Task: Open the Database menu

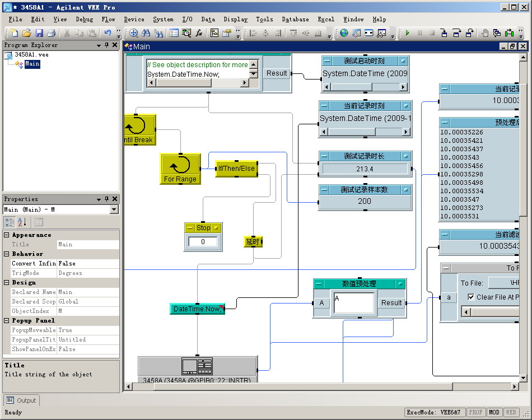Action: [295, 20]
